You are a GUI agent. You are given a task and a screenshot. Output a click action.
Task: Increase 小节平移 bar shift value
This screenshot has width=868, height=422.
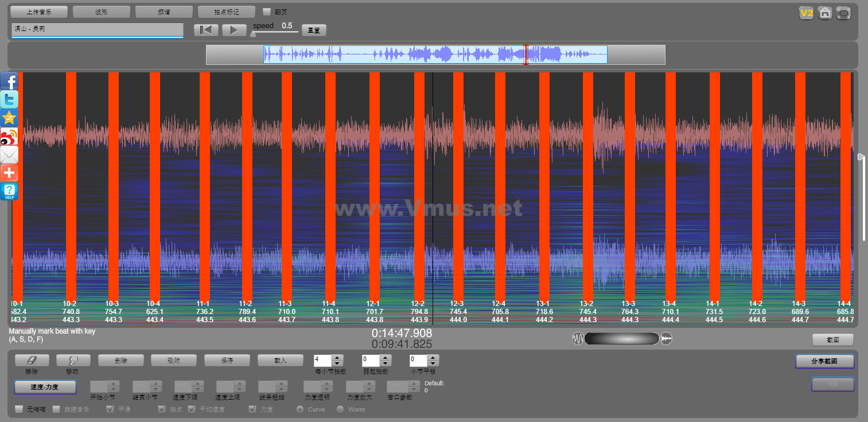point(434,357)
